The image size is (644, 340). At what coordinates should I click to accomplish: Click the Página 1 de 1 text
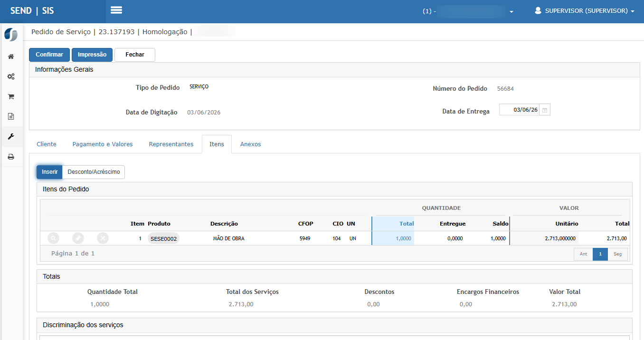coord(73,254)
